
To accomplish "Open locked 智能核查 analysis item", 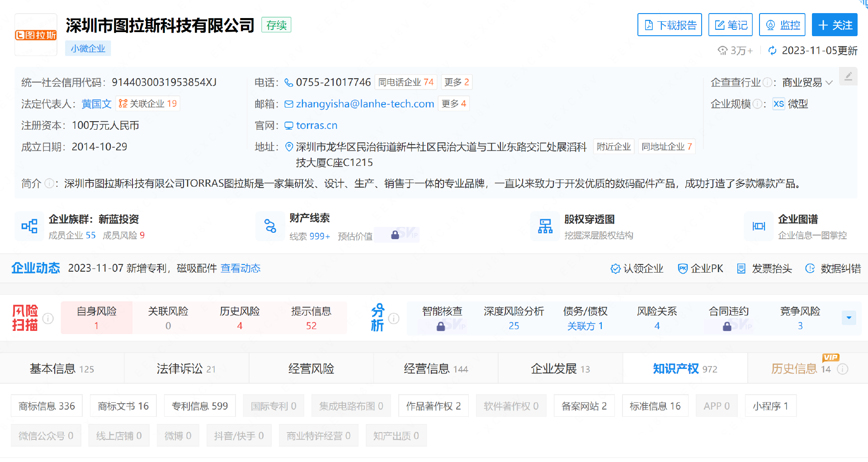I will 442,318.
